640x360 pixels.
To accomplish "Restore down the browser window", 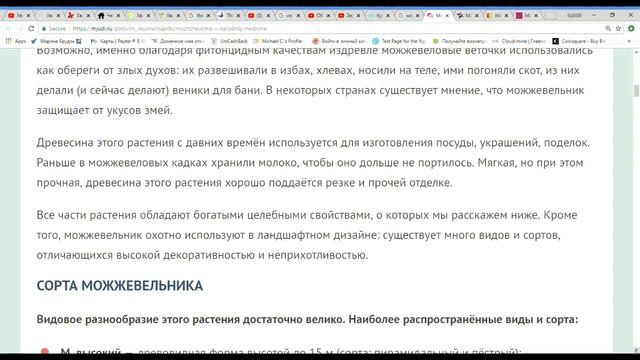I will tap(612, 15).
